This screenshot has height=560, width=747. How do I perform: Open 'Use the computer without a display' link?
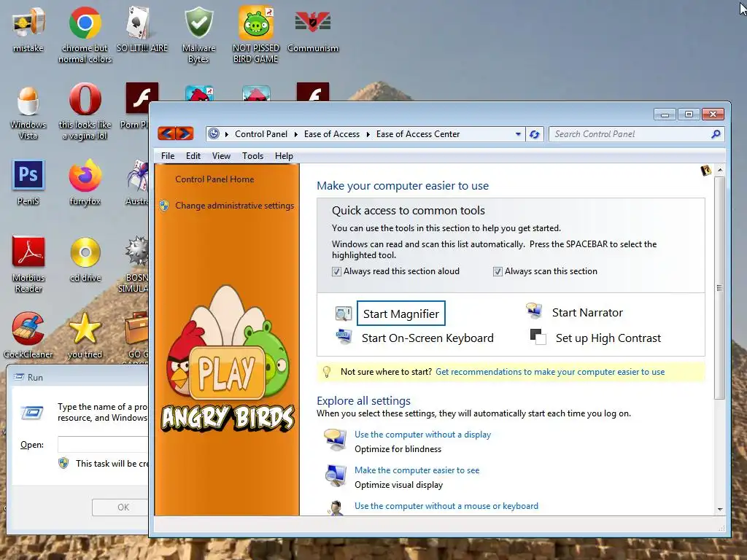tap(422, 435)
